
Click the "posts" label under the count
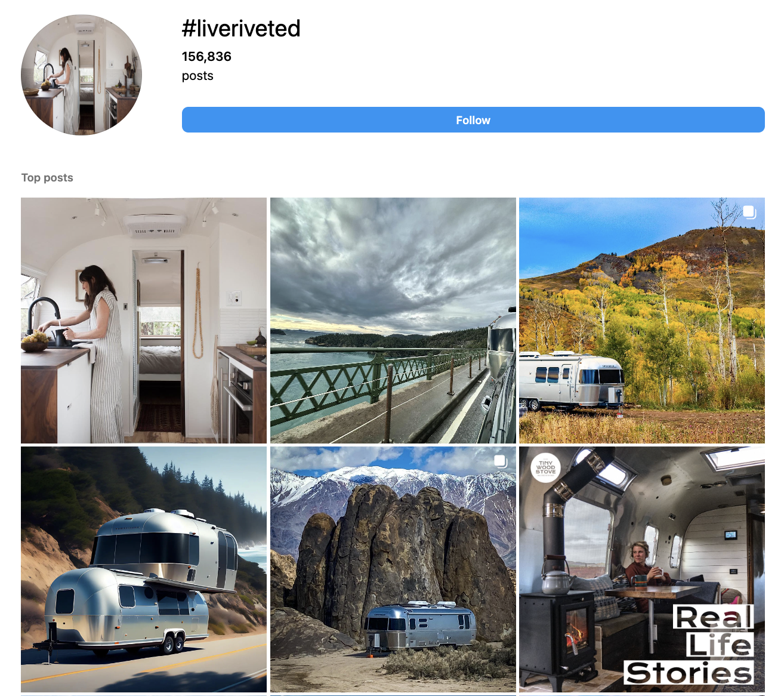point(197,76)
